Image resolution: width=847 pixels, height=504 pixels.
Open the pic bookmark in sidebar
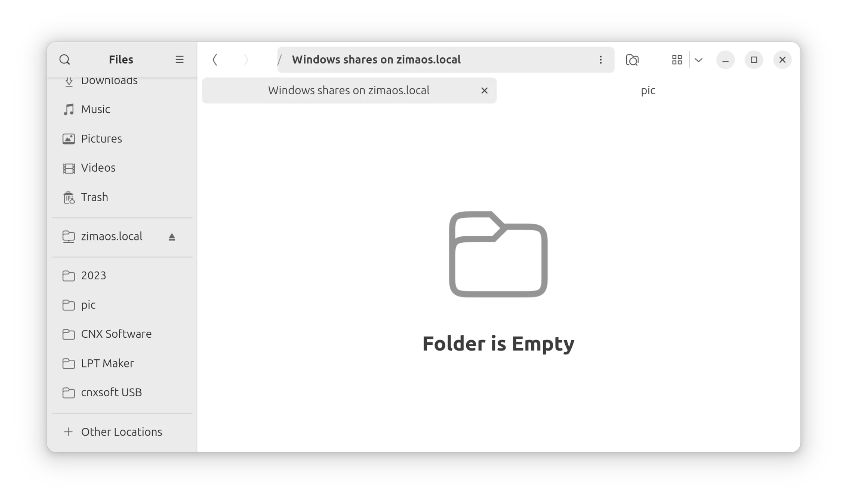pyautogui.click(x=122, y=305)
